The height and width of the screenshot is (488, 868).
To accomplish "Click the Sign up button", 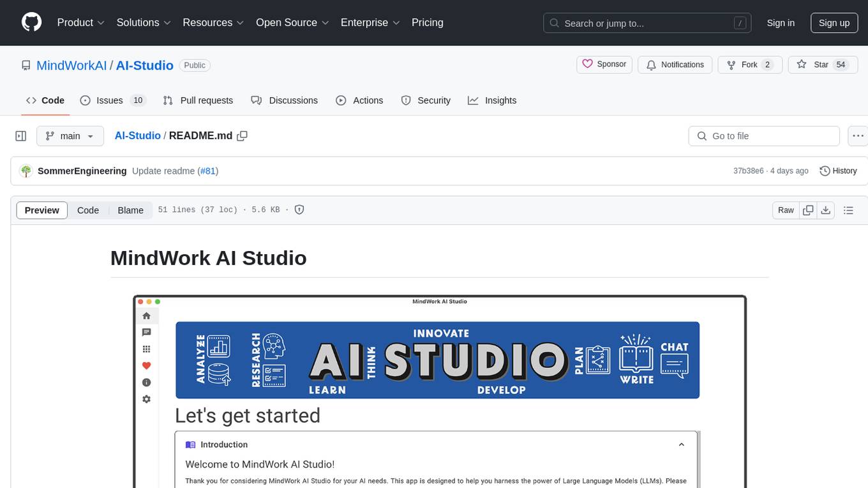I will (834, 23).
